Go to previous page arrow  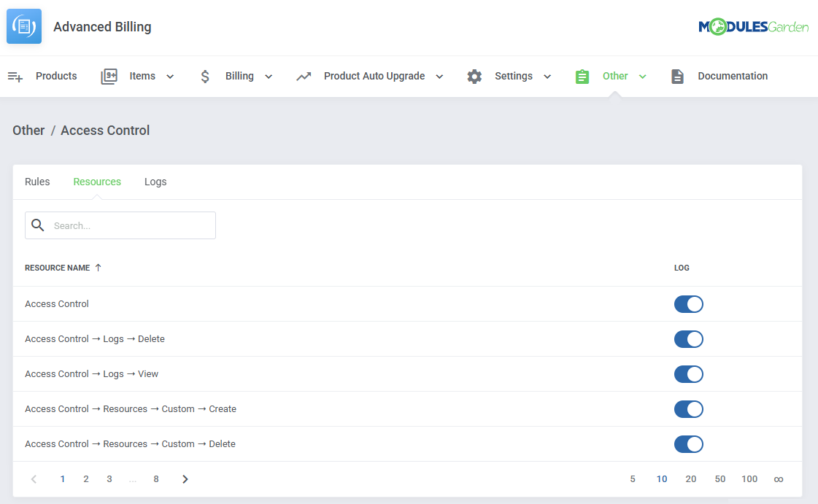34,479
